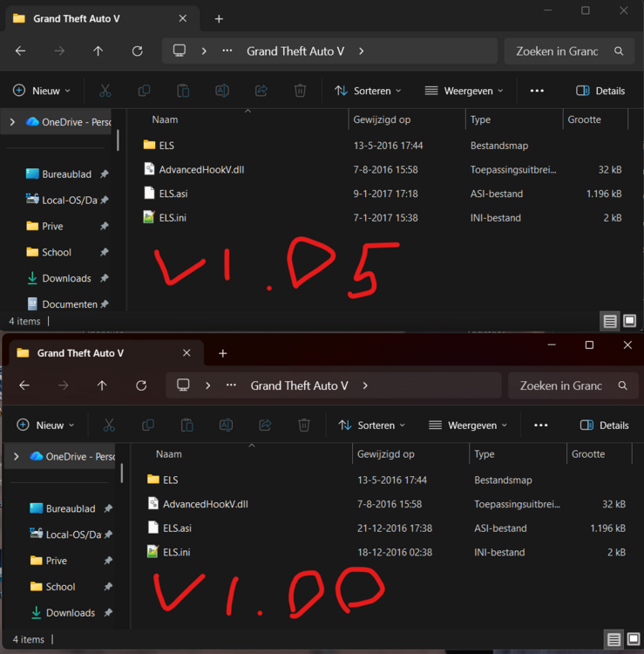Switch bottom window to large thumbnails view
This screenshot has width=644, height=654.
(x=634, y=639)
